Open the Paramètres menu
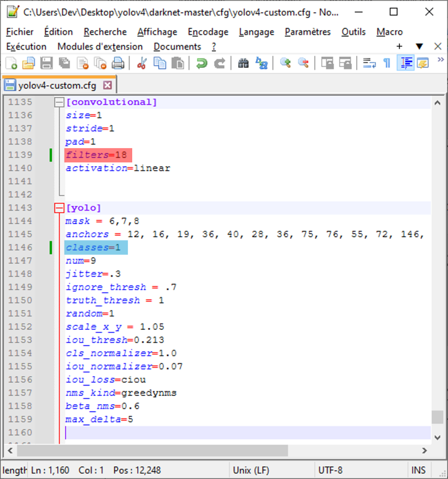The image size is (448, 479). (308, 32)
